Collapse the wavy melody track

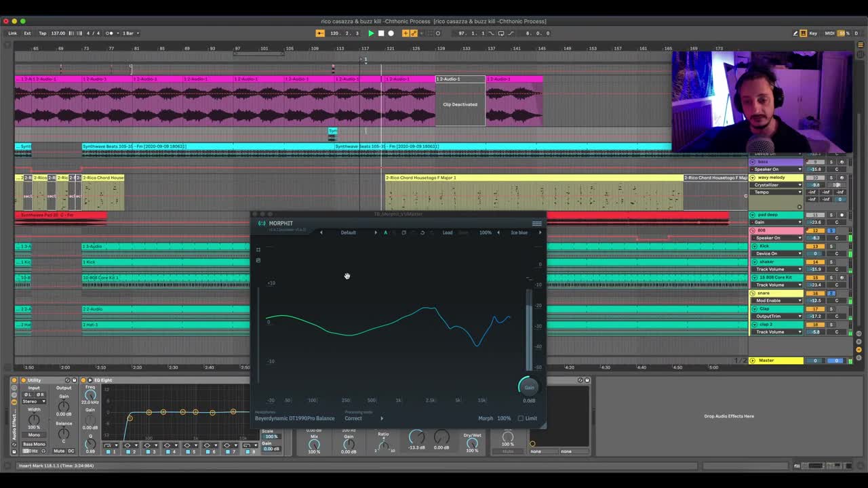coord(753,178)
